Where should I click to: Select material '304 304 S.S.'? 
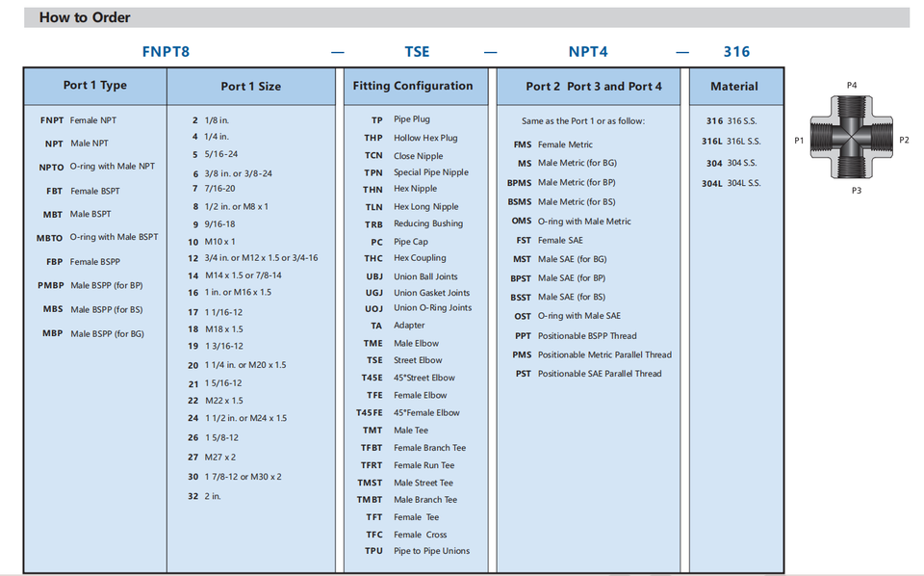(731, 164)
